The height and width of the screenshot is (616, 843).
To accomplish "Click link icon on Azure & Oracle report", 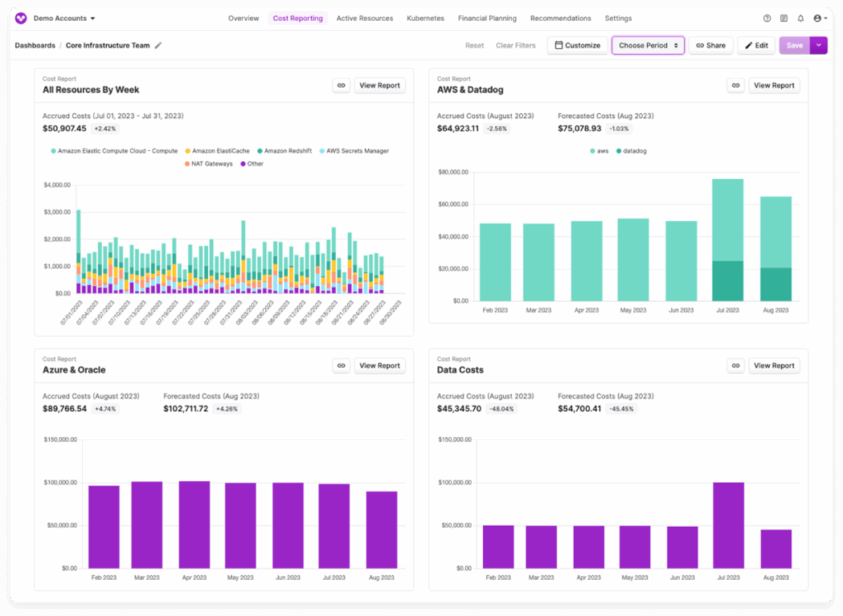I will coord(341,366).
